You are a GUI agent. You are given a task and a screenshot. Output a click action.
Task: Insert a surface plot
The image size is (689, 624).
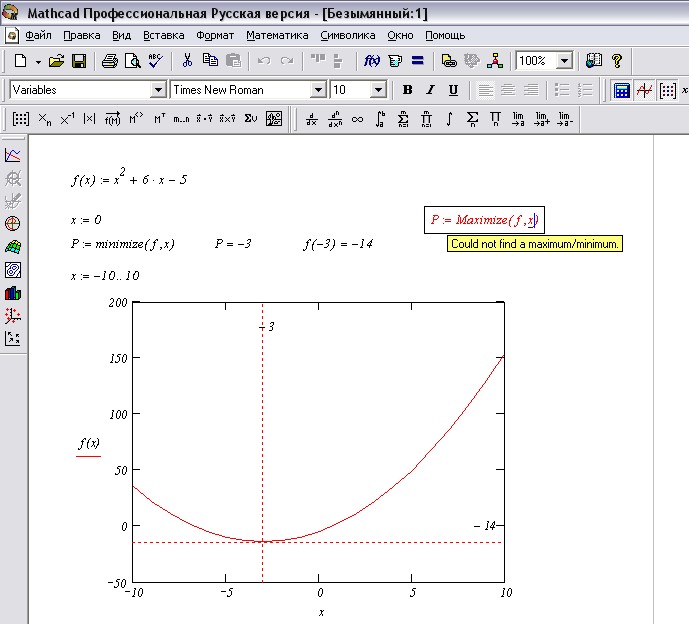coord(13,247)
